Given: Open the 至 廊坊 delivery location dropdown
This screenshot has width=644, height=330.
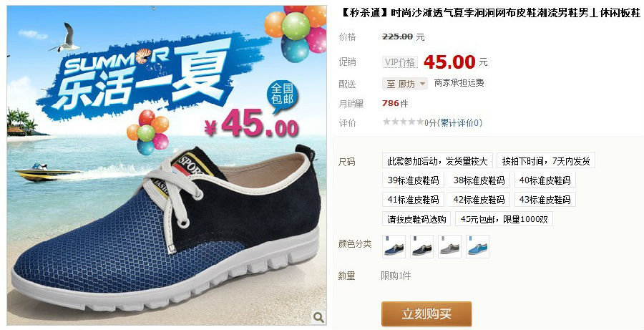Looking at the screenshot, I should (x=405, y=84).
